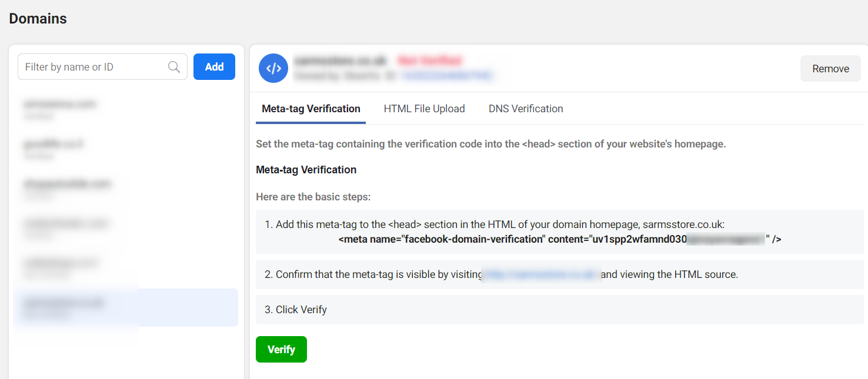Choose the second domain list entry
This screenshot has width=868, height=379.
pos(53,148)
